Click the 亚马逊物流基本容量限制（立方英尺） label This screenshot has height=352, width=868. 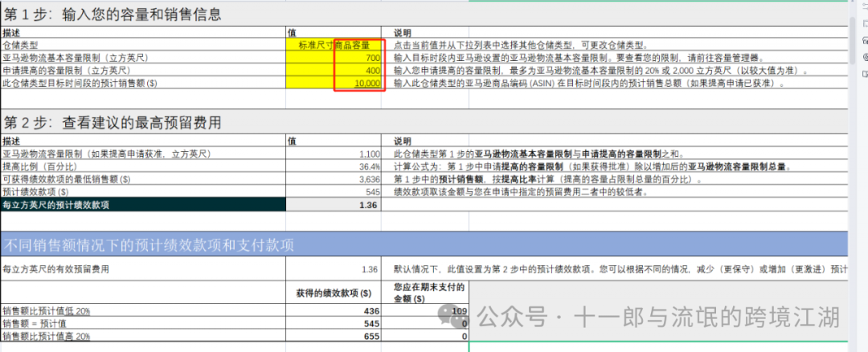pyautogui.click(x=76, y=58)
